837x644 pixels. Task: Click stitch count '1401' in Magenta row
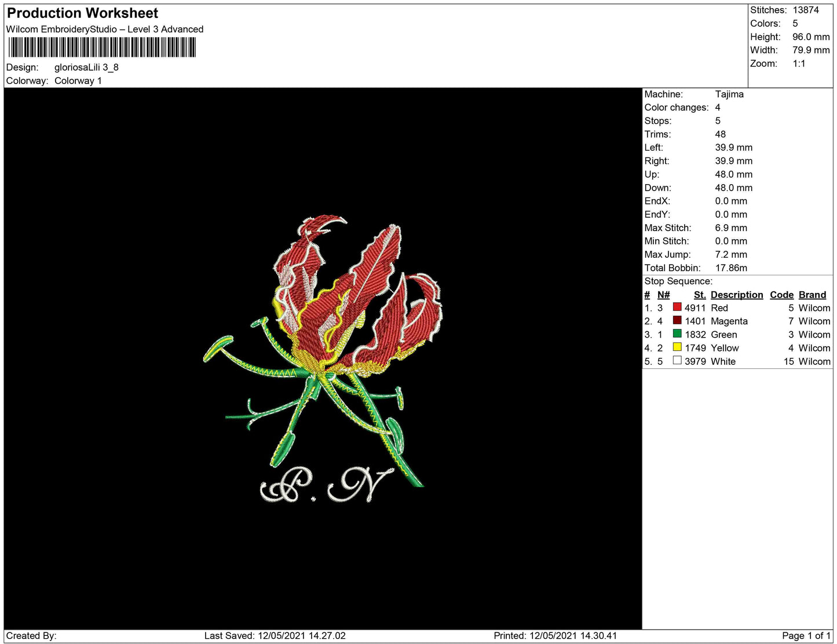[695, 321]
